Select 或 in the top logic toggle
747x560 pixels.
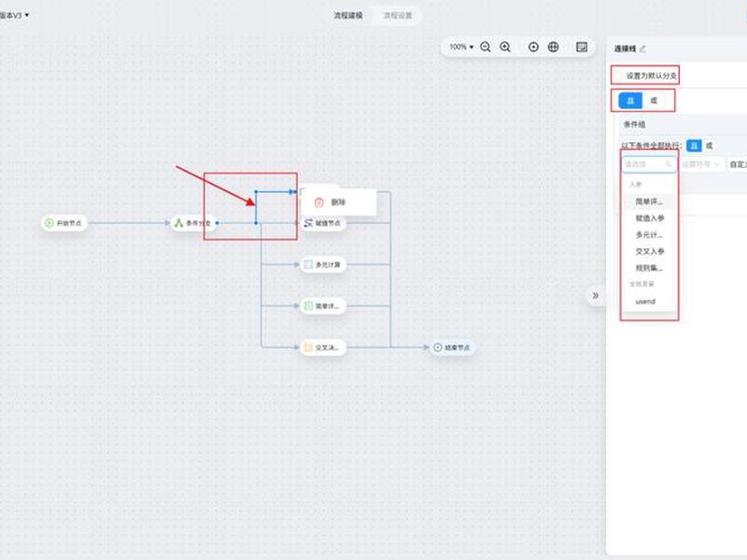pyautogui.click(x=654, y=101)
